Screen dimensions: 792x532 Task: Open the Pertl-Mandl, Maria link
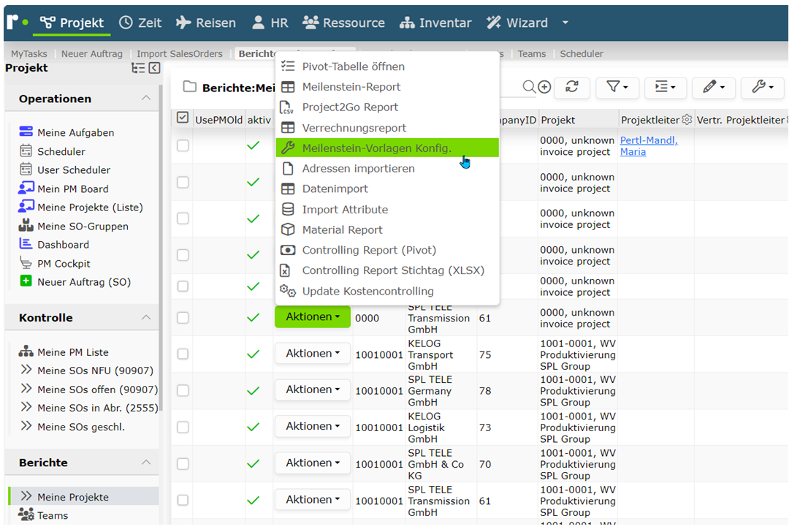(649, 146)
